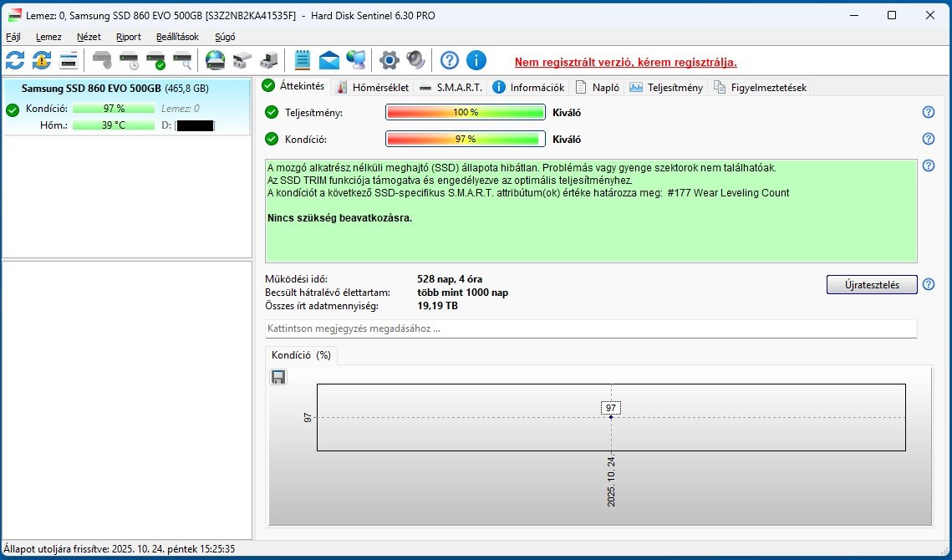The height and width of the screenshot is (560, 952).
Task: Click the globe with monitor icon
Action: (356, 60)
